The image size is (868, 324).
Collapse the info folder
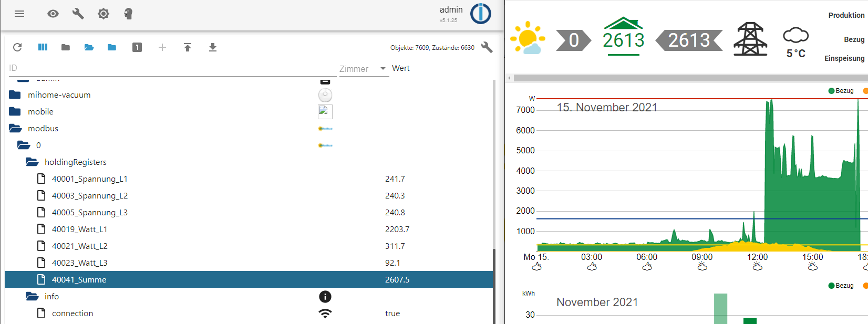tap(32, 296)
